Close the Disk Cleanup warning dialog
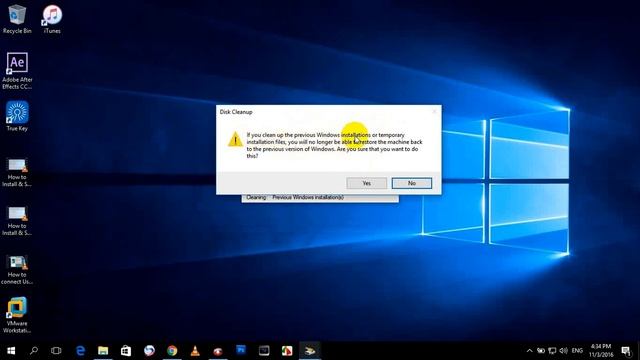This screenshot has height=360, width=640. 434,111
